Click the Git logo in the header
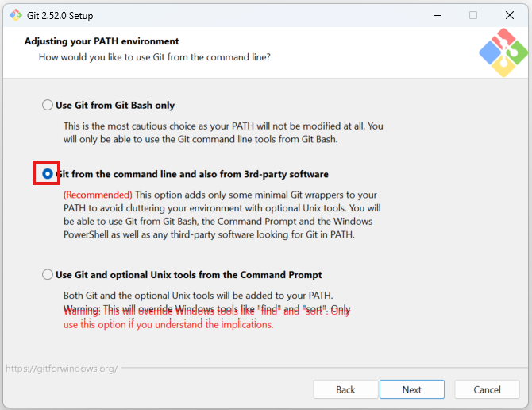The width and height of the screenshot is (532, 410). [503, 52]
